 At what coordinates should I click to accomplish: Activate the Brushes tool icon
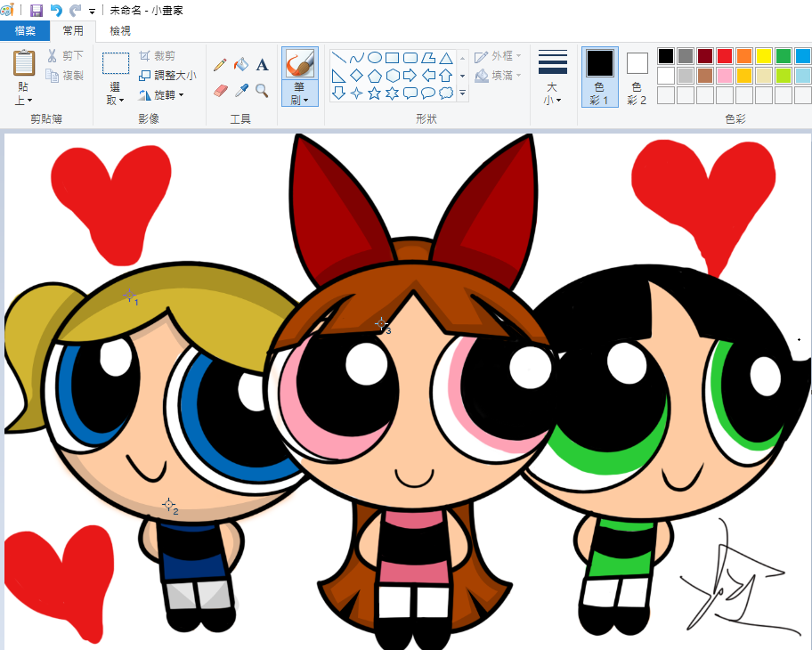[300, 63]
